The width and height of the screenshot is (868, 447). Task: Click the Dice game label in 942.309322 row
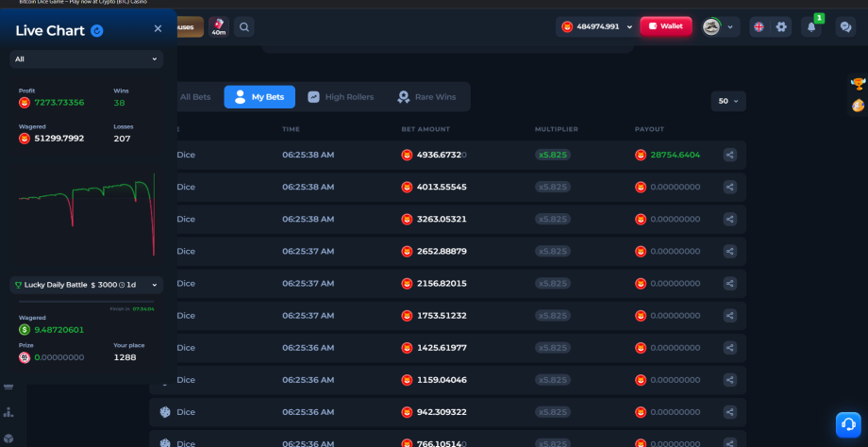click(186, 412)
